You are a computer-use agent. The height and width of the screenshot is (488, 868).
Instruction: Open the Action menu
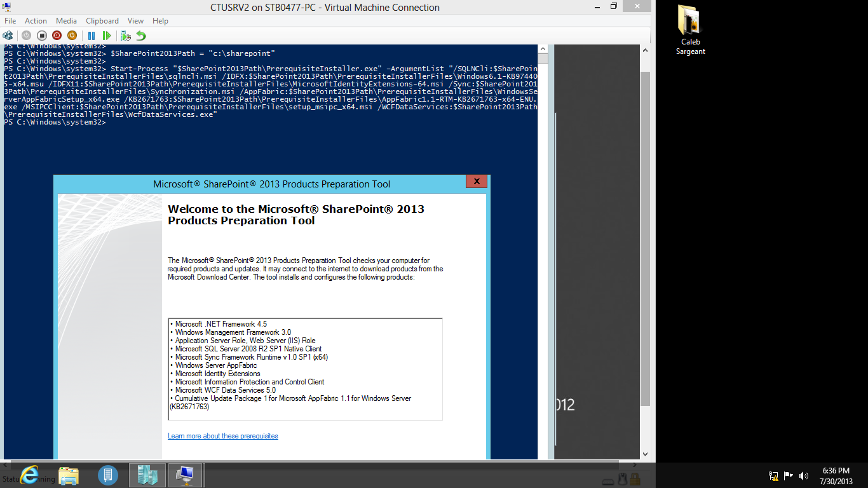36,21
